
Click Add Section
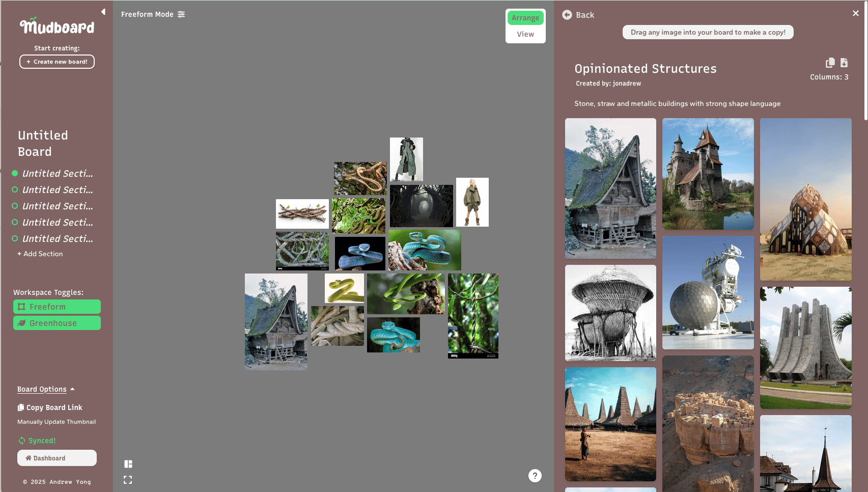40,254
